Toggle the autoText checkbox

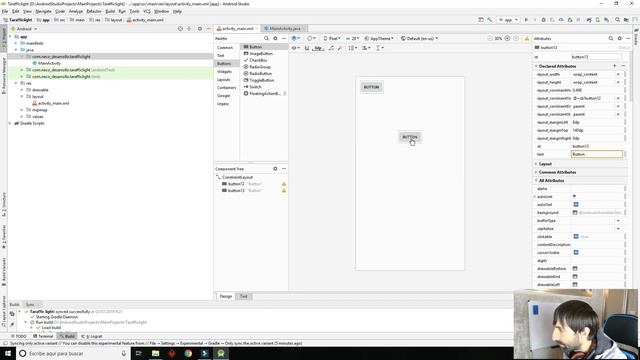pyautogui.click(x=576, y=204)
